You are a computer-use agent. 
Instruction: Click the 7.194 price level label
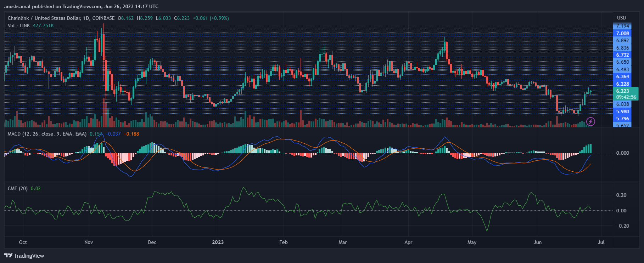(x=622, y=26)
